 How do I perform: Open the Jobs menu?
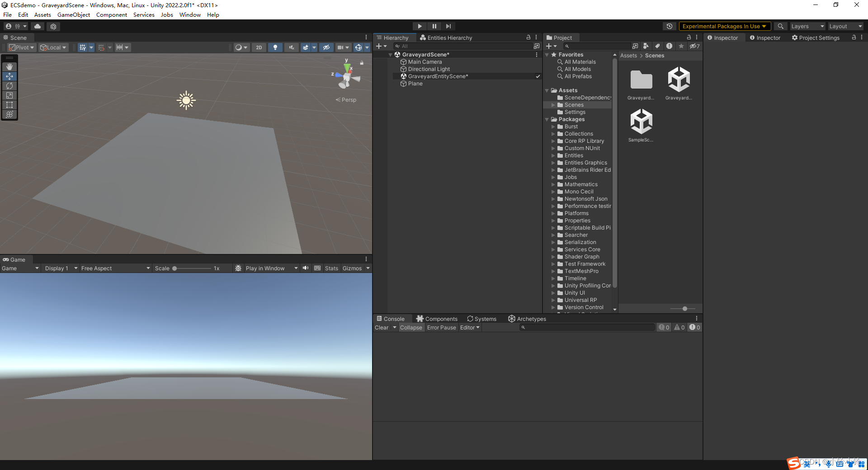click(x=167, y=14)
